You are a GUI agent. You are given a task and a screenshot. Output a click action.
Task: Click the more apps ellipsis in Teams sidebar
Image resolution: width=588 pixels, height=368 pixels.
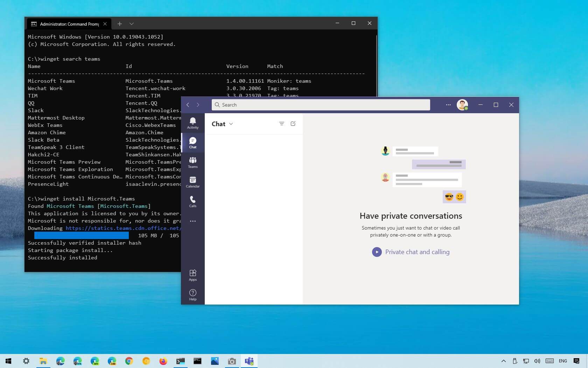[x=192, y=221]
